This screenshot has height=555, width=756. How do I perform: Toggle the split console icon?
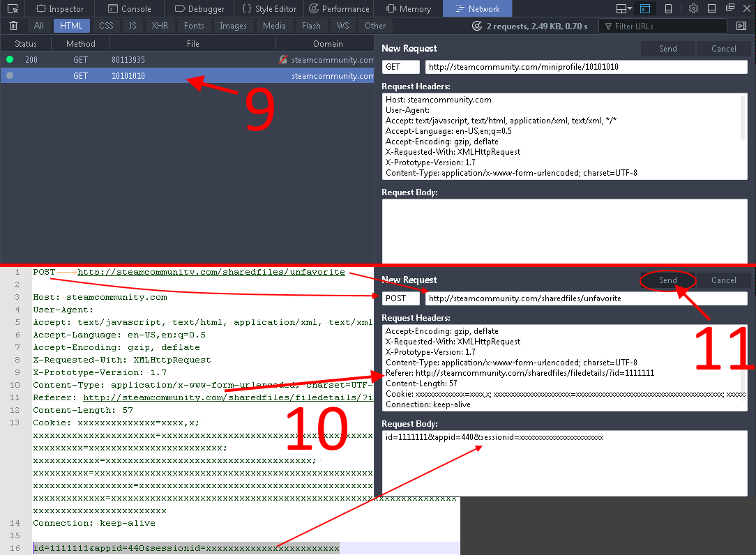tap(645, 8)
